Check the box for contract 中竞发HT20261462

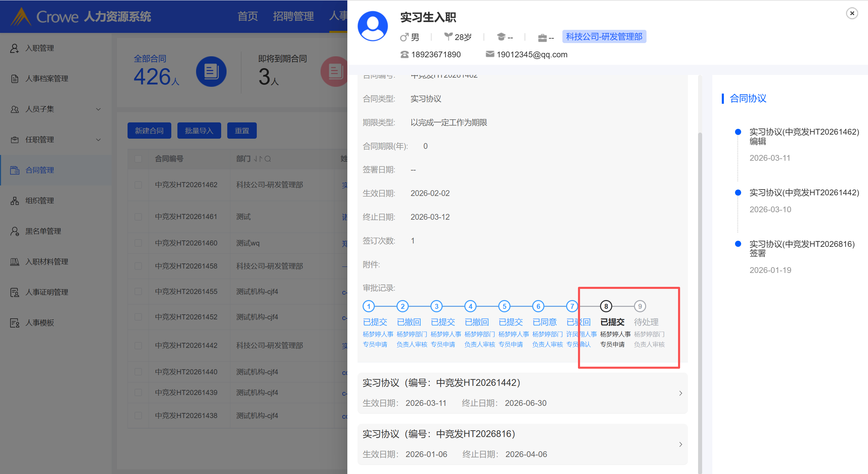[x=138, y=185]
